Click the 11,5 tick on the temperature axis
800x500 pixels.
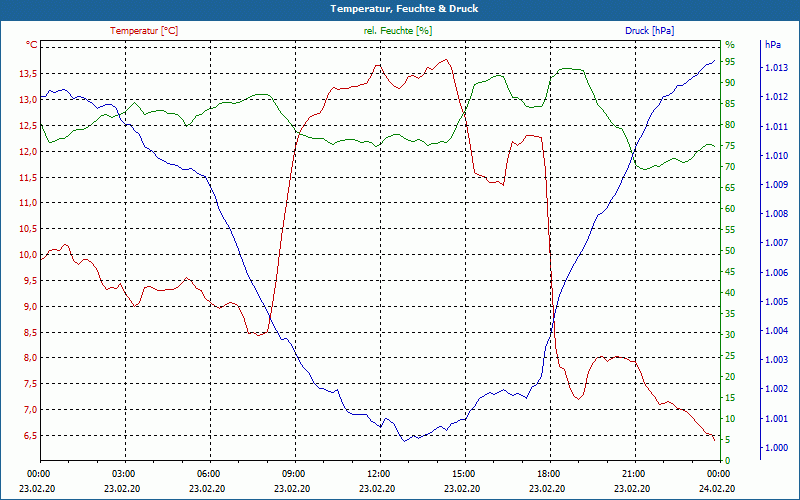[x=28, y=178]
